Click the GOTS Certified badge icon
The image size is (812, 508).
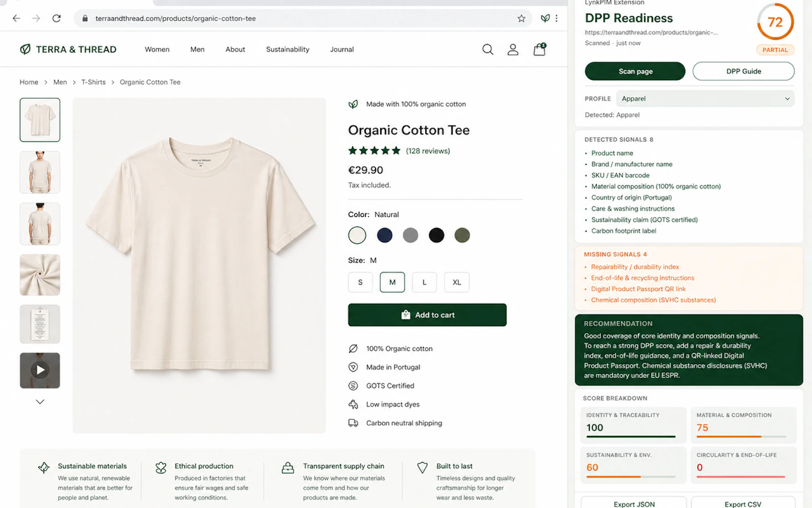[x=353, y=386]
